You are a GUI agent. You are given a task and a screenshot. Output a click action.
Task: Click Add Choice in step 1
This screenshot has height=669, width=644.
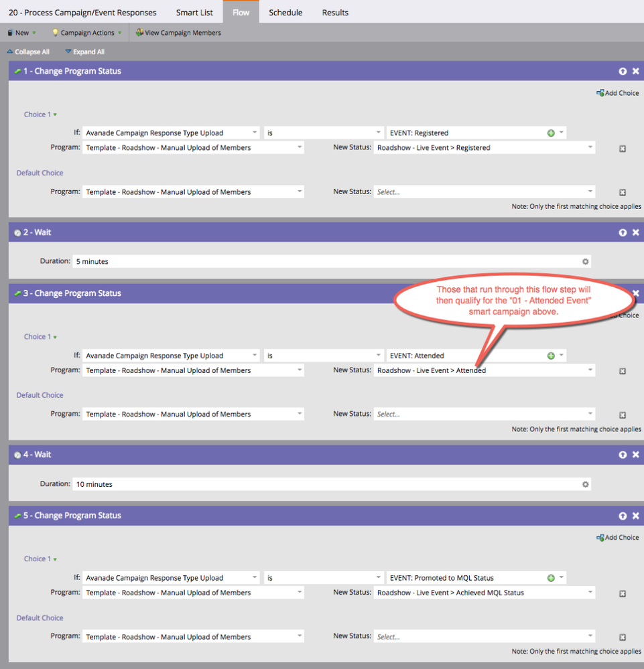(x=617, y=93)
